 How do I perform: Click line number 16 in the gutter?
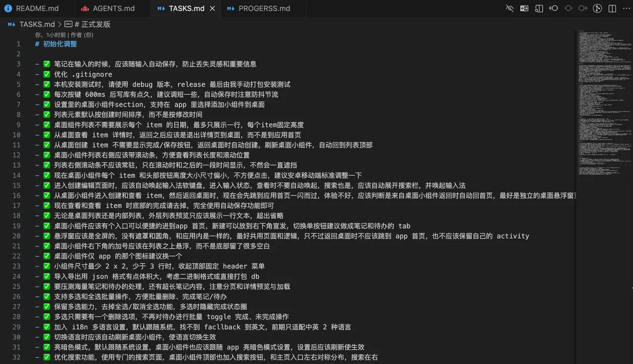tap(16, 195)
